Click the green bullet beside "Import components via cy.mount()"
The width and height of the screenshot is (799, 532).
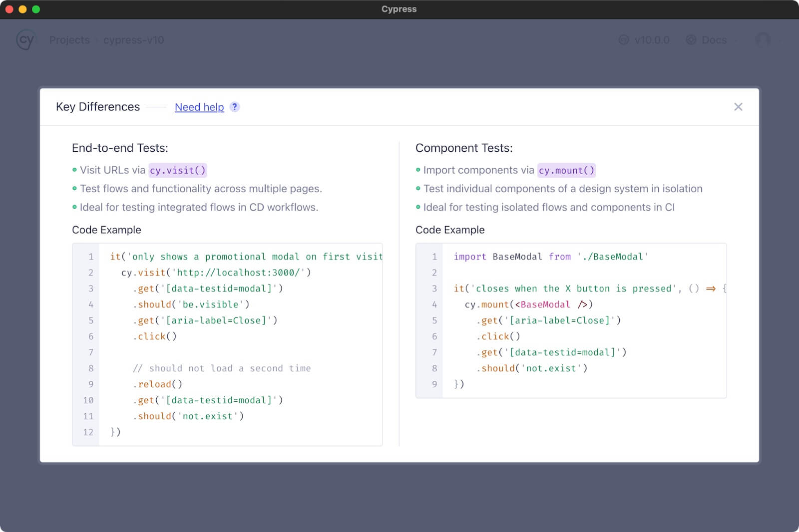[417, 170]
